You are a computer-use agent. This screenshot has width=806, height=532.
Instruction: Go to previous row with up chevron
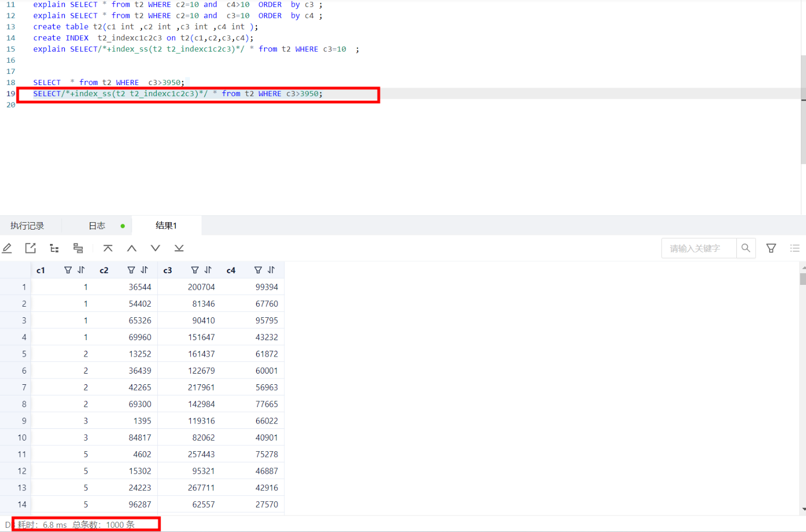[132, 248]
